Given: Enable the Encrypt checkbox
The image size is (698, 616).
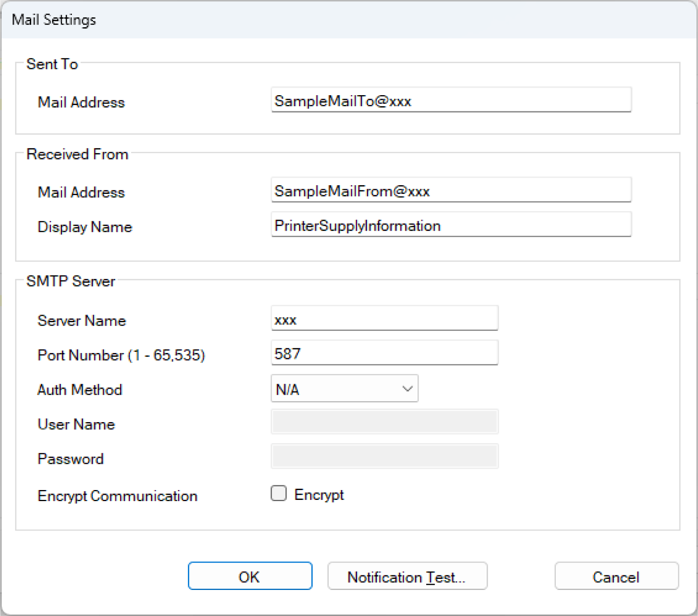Looking at the screenshot, I should (278, 494).
